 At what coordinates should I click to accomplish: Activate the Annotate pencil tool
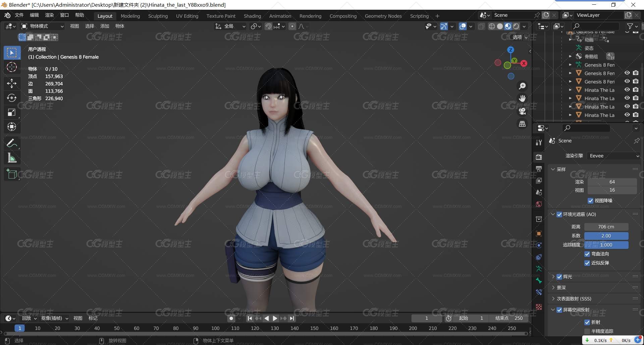pos(12,143)
